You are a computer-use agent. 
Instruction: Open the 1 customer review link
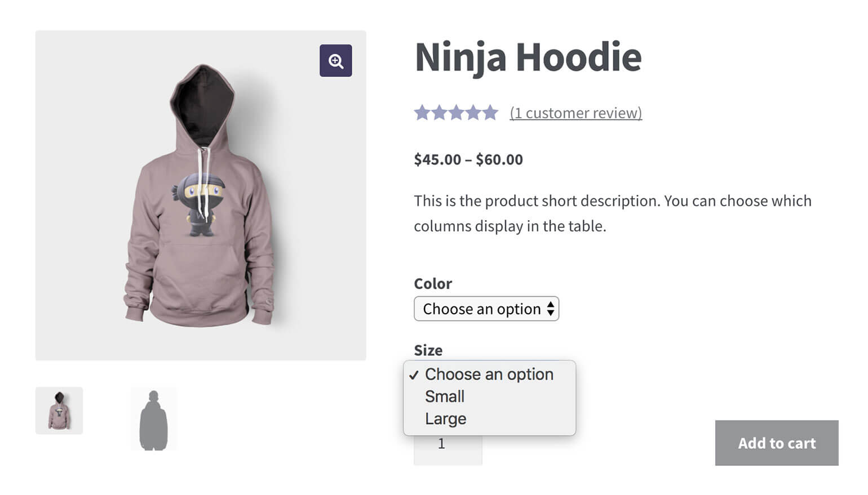(x=575, y=113)
